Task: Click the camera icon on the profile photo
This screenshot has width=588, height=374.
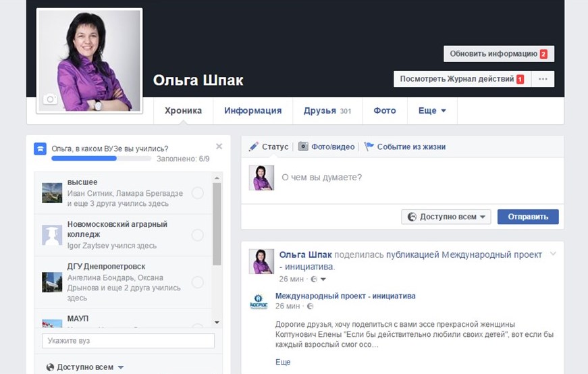Action: [50, 99]
